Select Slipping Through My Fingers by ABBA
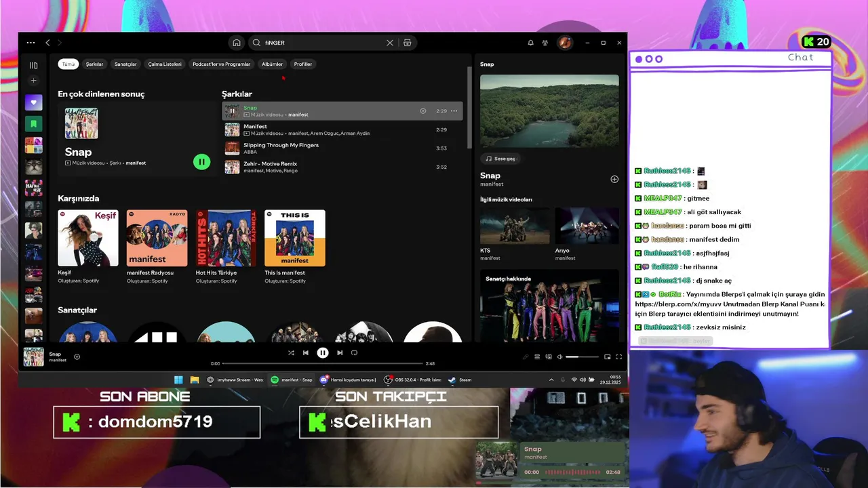 tap(342, 148)
